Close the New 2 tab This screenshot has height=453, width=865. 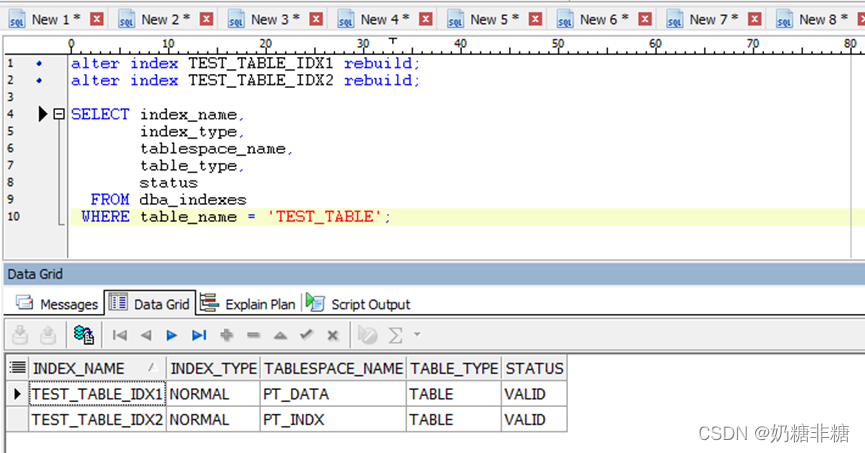click(206, 19)
